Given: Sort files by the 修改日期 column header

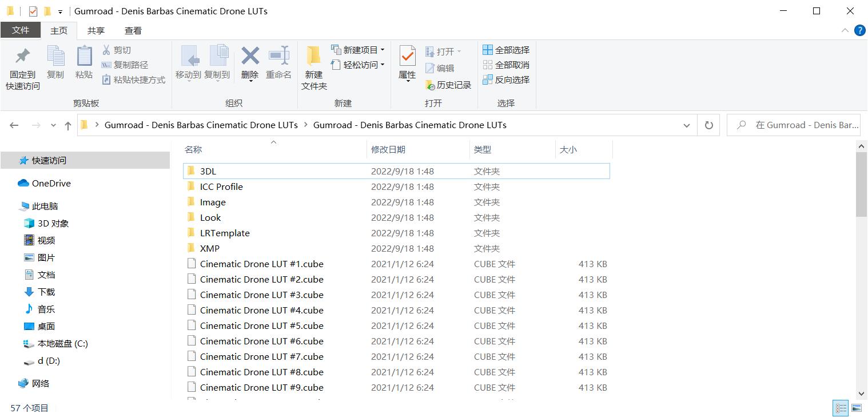Looking at the screenshot, I should [388, 150].
